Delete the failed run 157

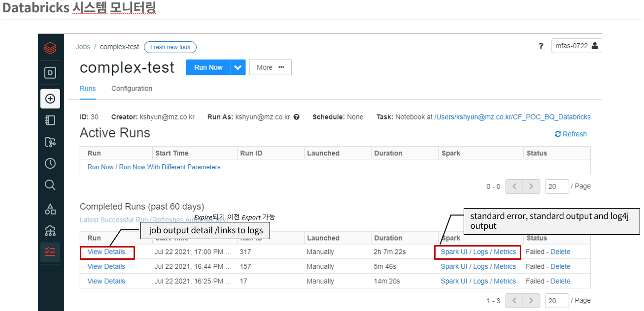560,267
